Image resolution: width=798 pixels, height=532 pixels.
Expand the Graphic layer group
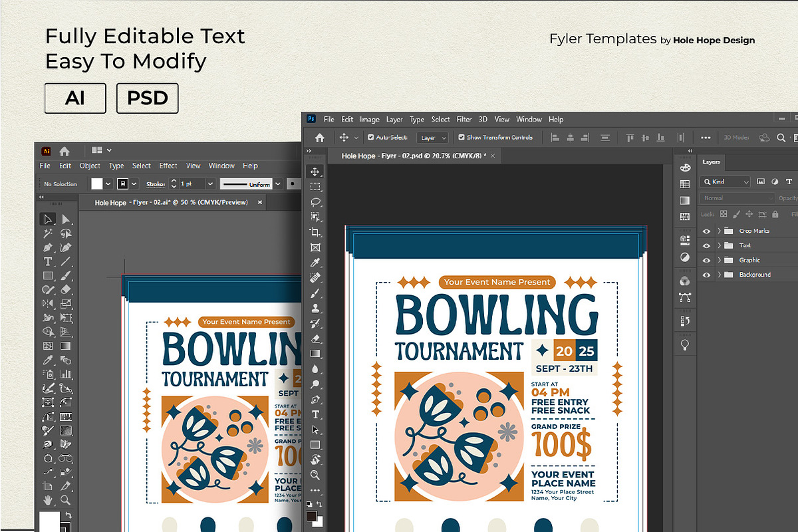pos(719,260)
